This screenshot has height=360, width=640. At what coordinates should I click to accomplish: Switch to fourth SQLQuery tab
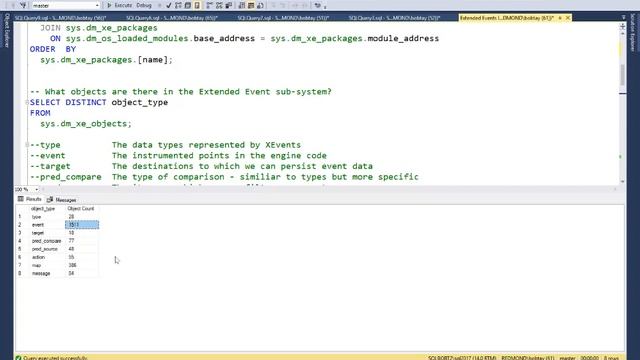click(394, 18)
